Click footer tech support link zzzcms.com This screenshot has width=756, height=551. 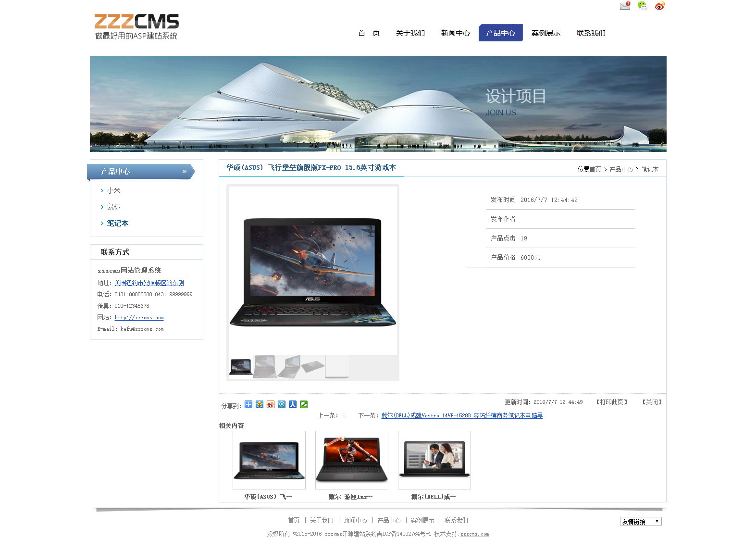pyautogui.click(x=474, y=534)
